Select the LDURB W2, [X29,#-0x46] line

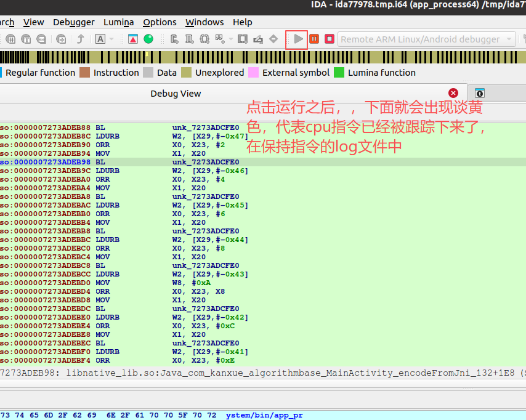click(263, 171)
